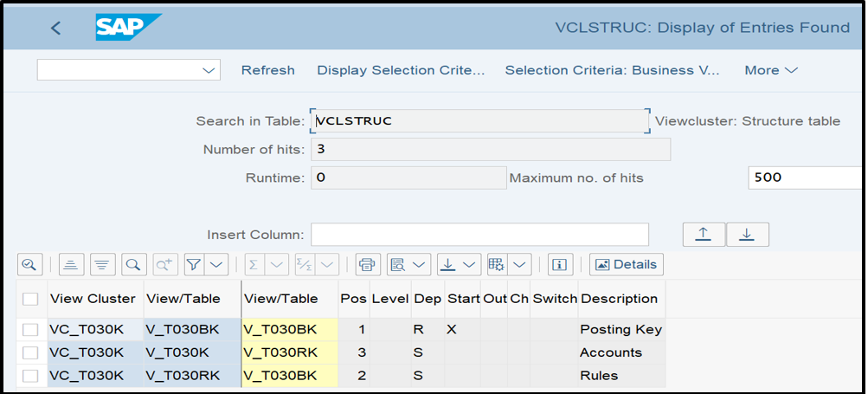Expand the Export dropdown arrow
The image size is (868, 394).
point(470,265)
